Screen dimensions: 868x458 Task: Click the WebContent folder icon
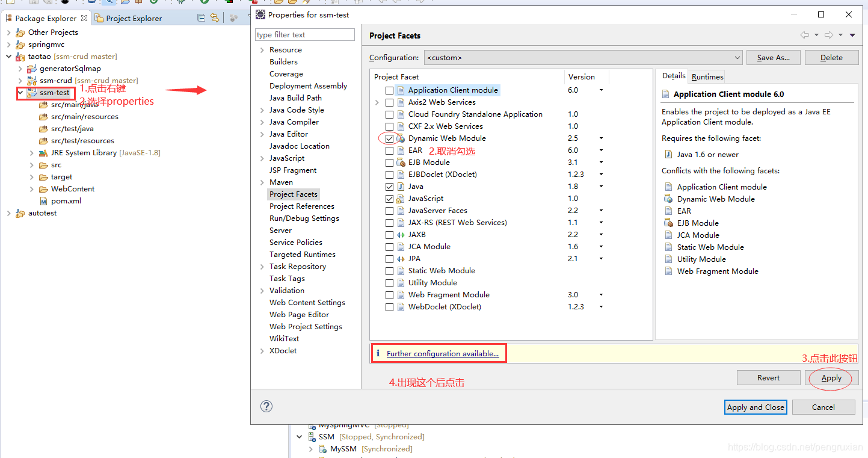coord(43,189)
